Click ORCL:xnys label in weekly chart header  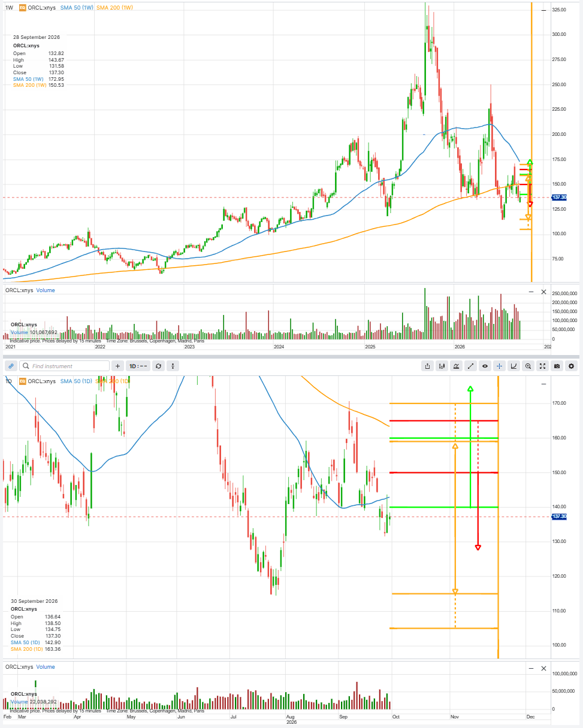click(x=41, y=8)
